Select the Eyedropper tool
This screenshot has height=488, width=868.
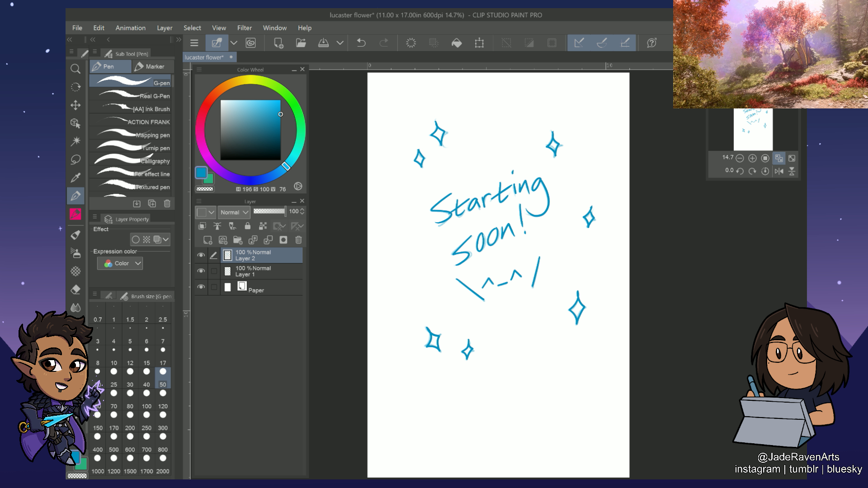point(75,178)
